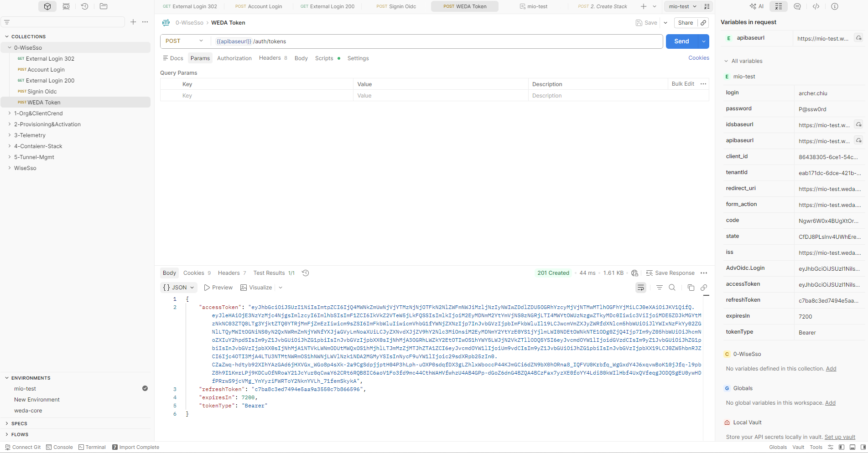868x453 pixels.
Task: Select the Account Login request in sidebar
Action: click(46, 70)
